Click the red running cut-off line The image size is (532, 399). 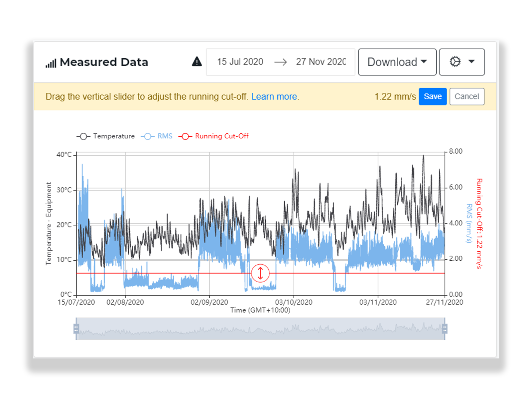coord(166,273)
